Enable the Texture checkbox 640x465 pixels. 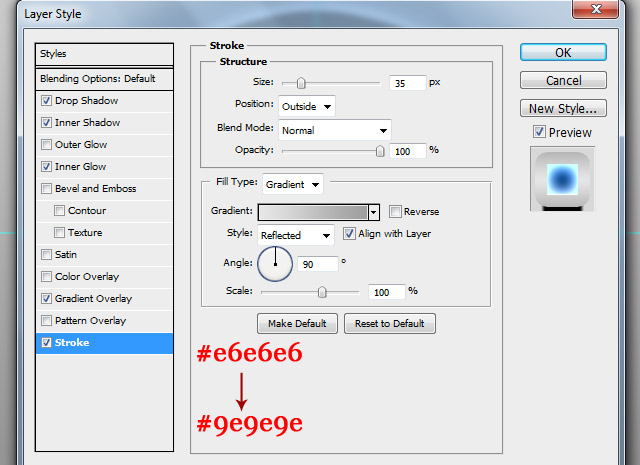tap(60, 233)
